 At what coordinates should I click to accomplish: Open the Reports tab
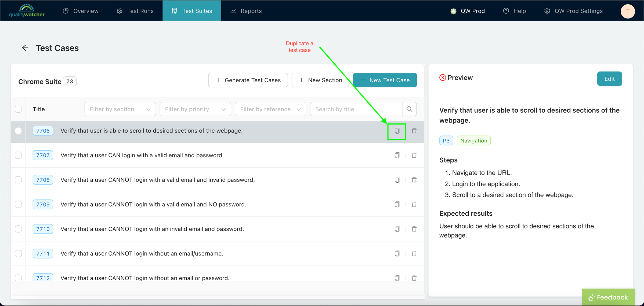pos(246,11)
